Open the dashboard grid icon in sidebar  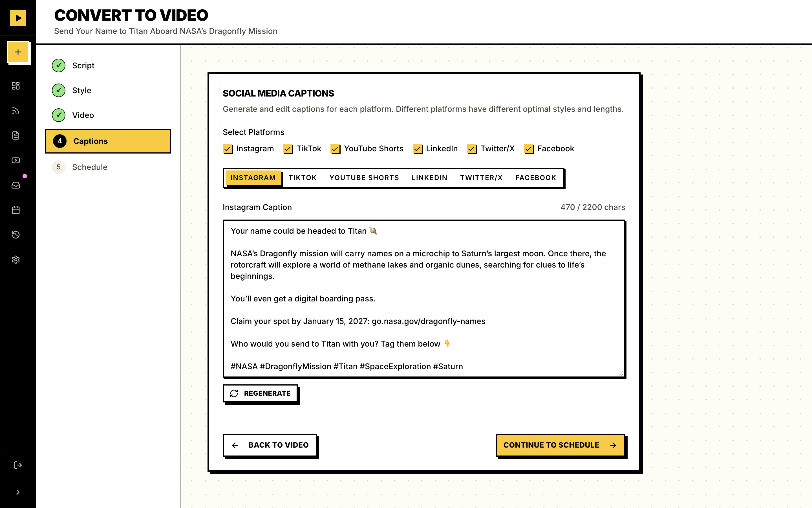click(16, 86)
